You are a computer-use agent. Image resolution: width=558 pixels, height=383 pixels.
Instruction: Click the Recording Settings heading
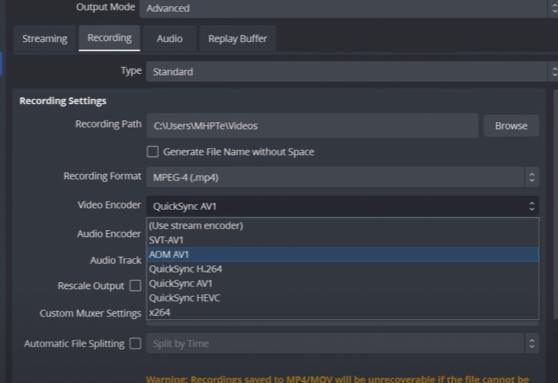63,101
